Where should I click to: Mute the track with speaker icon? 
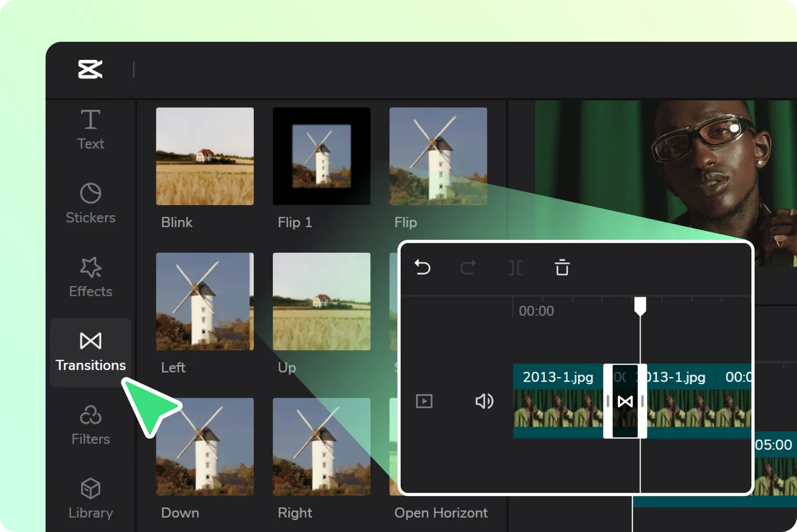click(x=484, y=401)
